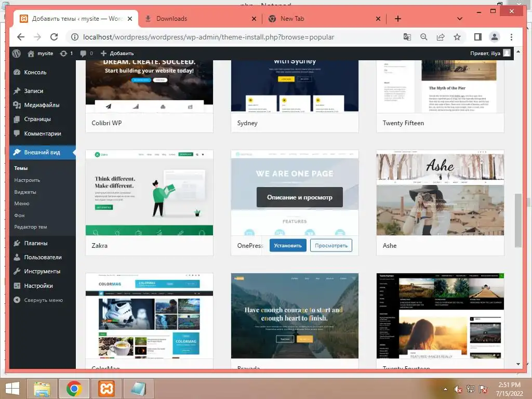The image size is (532, 399).
Task: Switch to the Downloads tab
Action: [200, 19]
